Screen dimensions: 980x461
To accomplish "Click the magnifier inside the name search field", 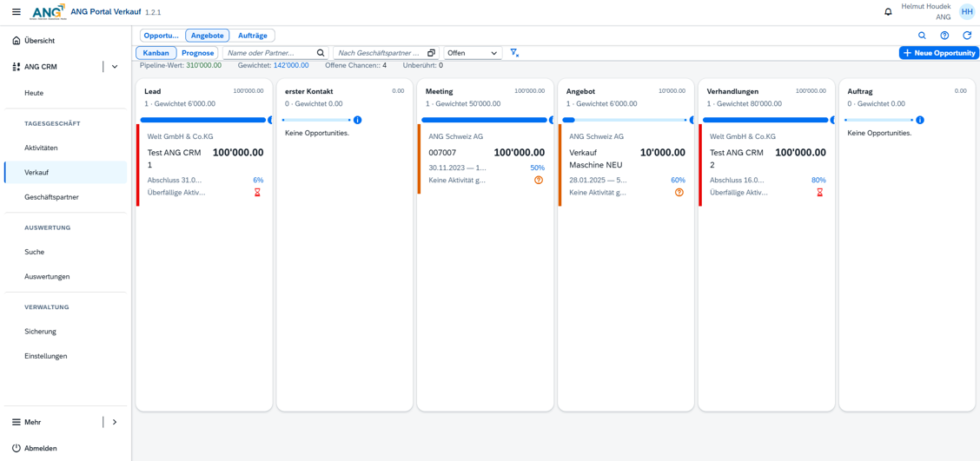I will tap(321, 53).
